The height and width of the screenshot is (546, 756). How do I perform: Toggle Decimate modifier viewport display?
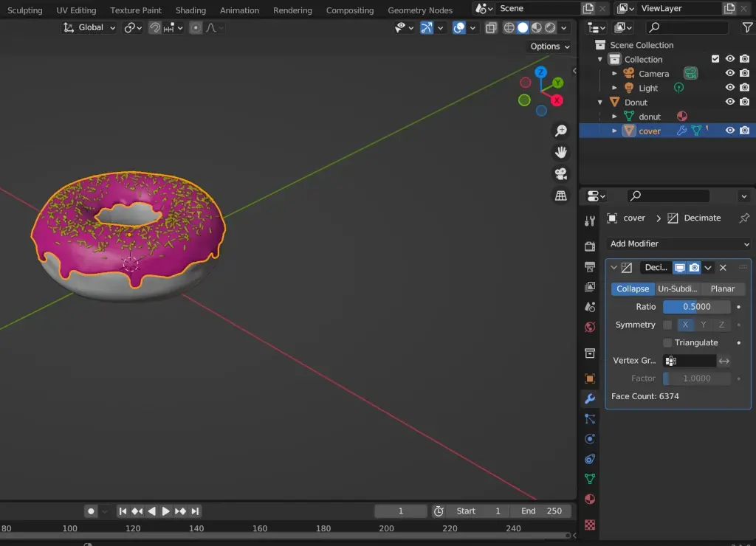point(680,267)
